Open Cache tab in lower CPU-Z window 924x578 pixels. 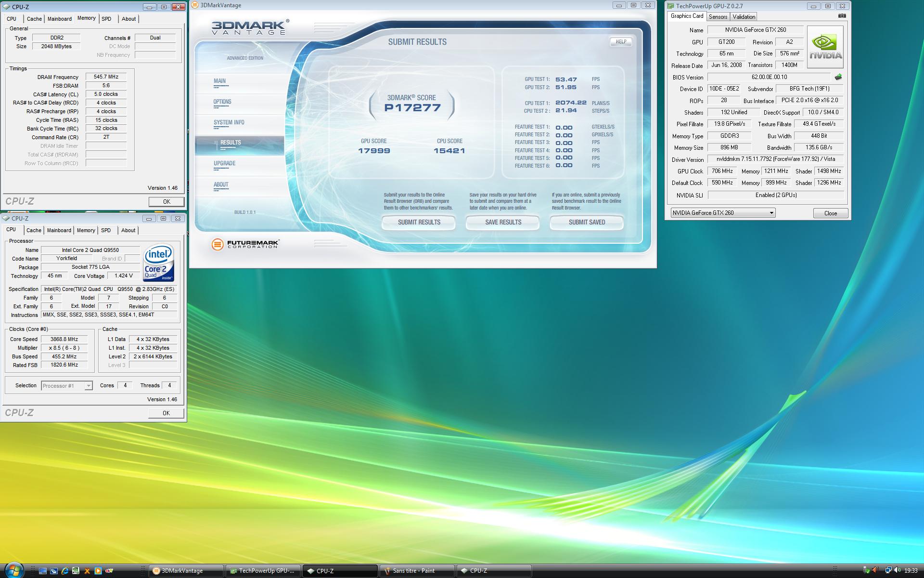pyautogui.click(x=34, y=230)
